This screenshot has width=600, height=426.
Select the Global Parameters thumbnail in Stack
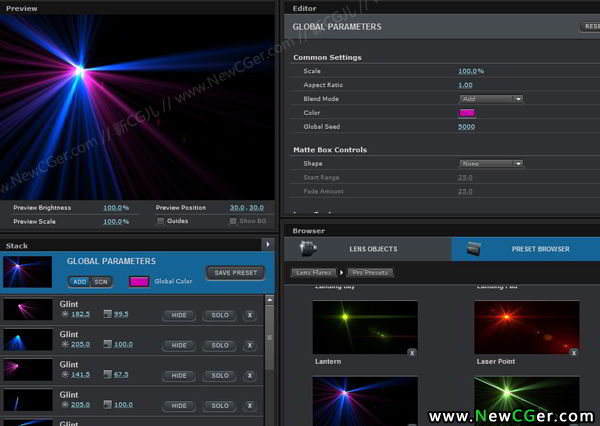(x=28, y=272)
